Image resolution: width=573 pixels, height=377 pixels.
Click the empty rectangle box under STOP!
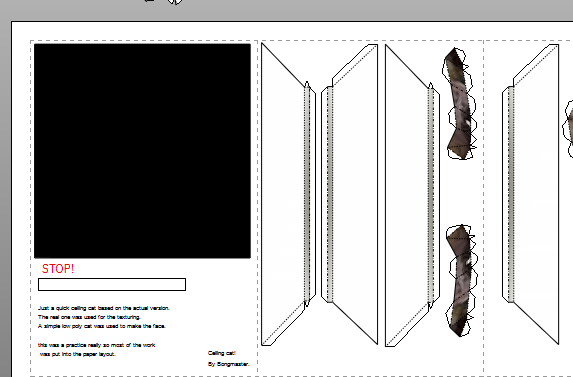pos(112,285)
